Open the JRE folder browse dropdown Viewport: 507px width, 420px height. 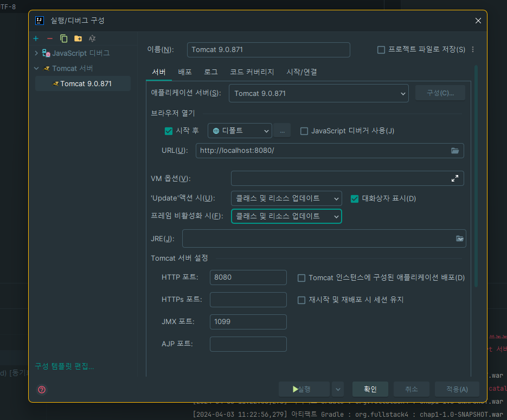(x=460, y=238)
